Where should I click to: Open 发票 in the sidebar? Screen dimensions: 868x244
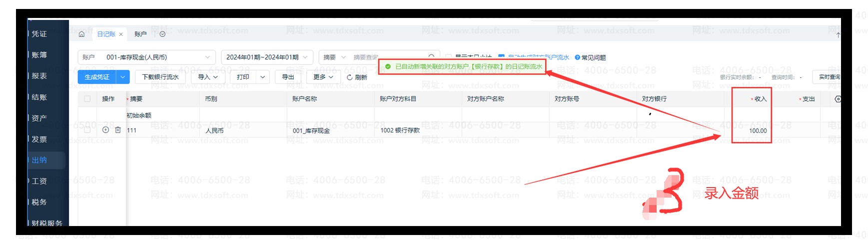tap(39, 139)
